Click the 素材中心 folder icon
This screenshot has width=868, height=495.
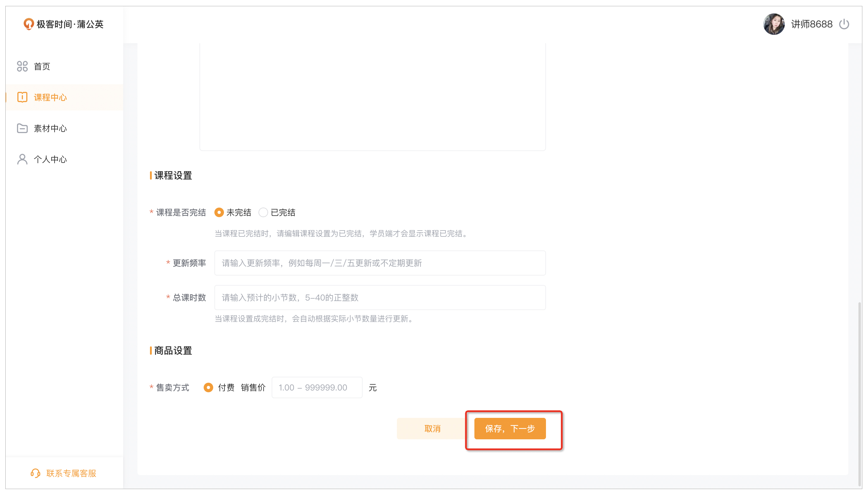[22, 128]
